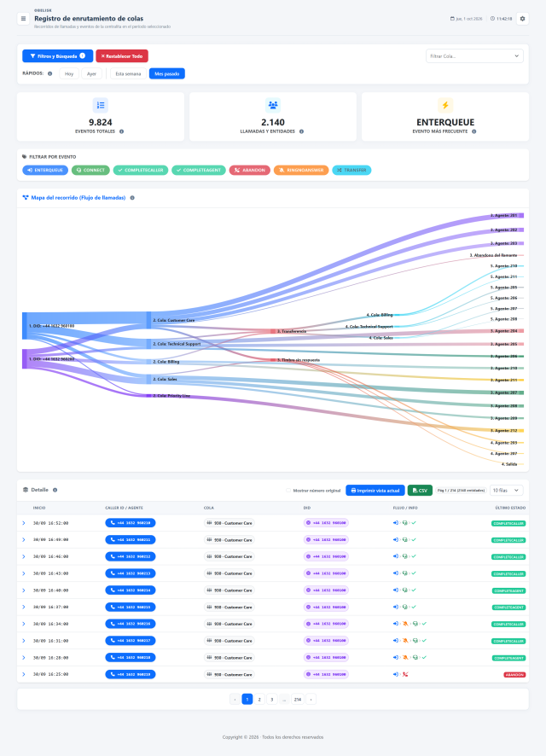The width and height of the screenshot is (546, 756).
Task: Click the 3. Agente: 212 node label
Action: coord(503,431)
